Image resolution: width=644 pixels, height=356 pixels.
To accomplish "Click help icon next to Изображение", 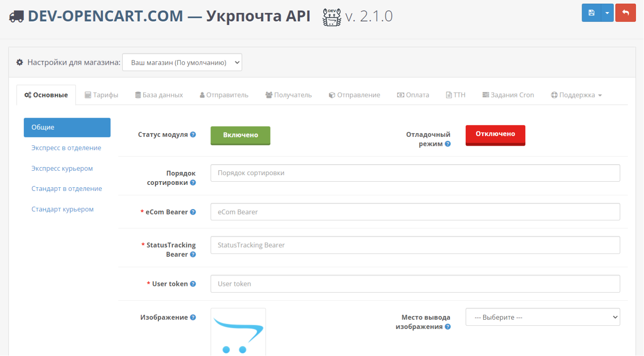I will click(193, 317).
